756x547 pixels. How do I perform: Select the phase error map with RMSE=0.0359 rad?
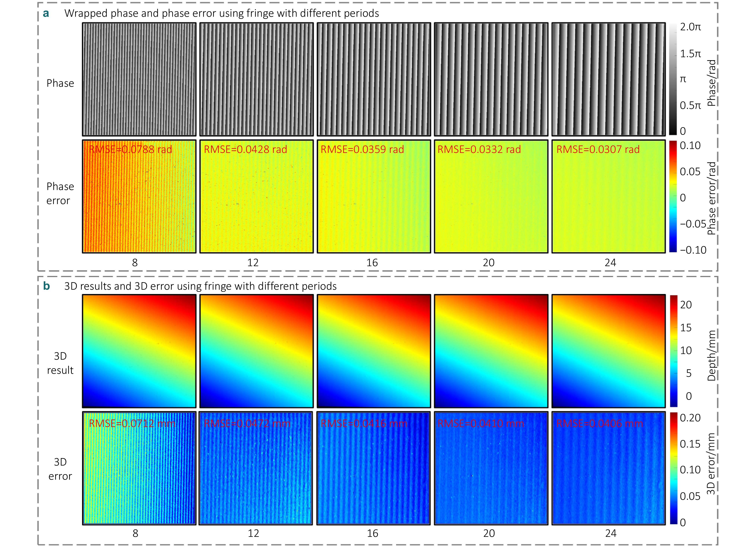coord(374,196)
